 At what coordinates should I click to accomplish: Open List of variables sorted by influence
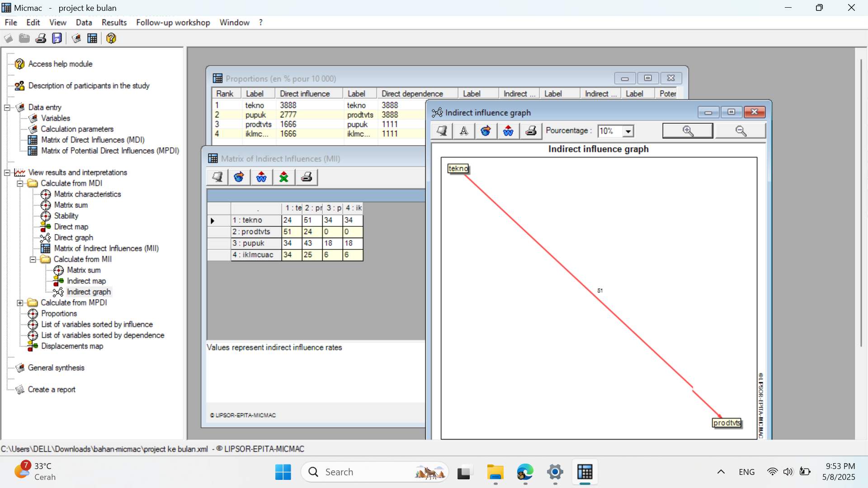tap(97, 324)
